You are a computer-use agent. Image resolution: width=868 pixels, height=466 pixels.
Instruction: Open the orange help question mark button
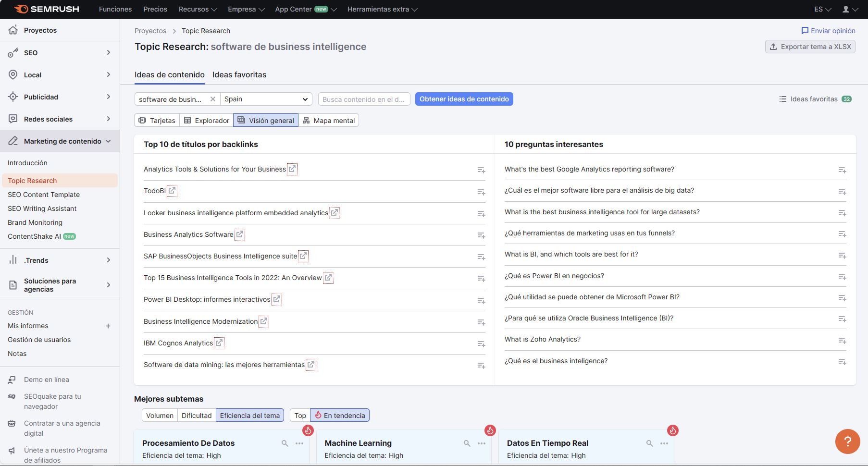coord(847,441)
